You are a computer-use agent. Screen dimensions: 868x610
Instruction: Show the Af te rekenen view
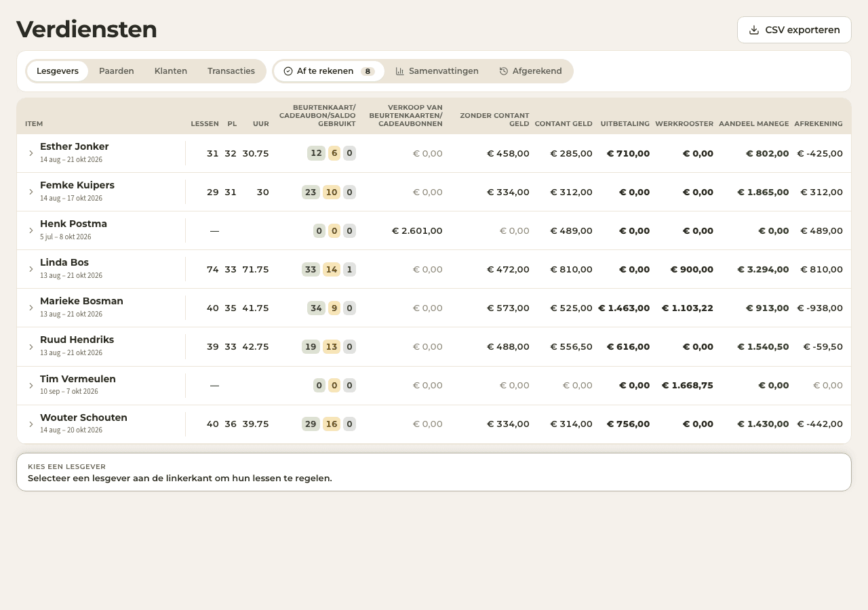click(x=329, y=71)
